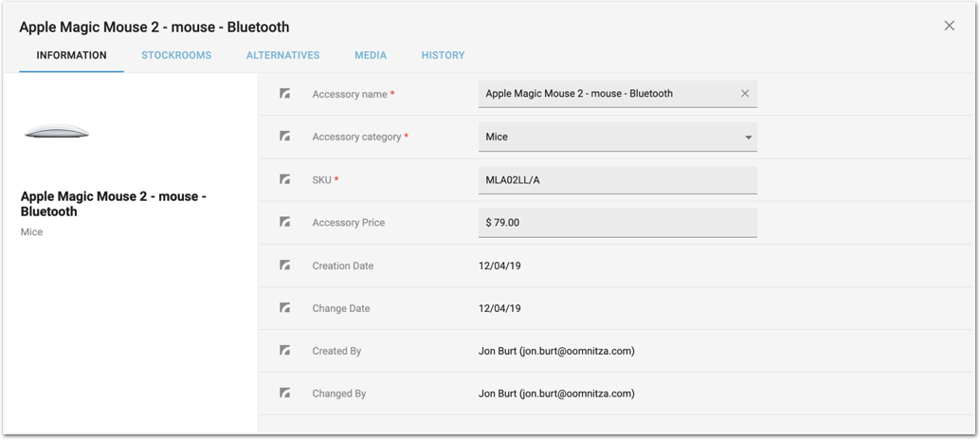
Task: Expand the Accessory category dropdown arrow
Action: (748, 137)
